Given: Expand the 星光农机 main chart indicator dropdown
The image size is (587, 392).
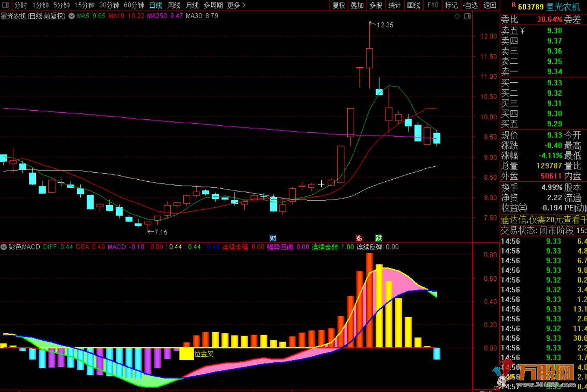Looking at the screenshot, I should tap(72, 16).
